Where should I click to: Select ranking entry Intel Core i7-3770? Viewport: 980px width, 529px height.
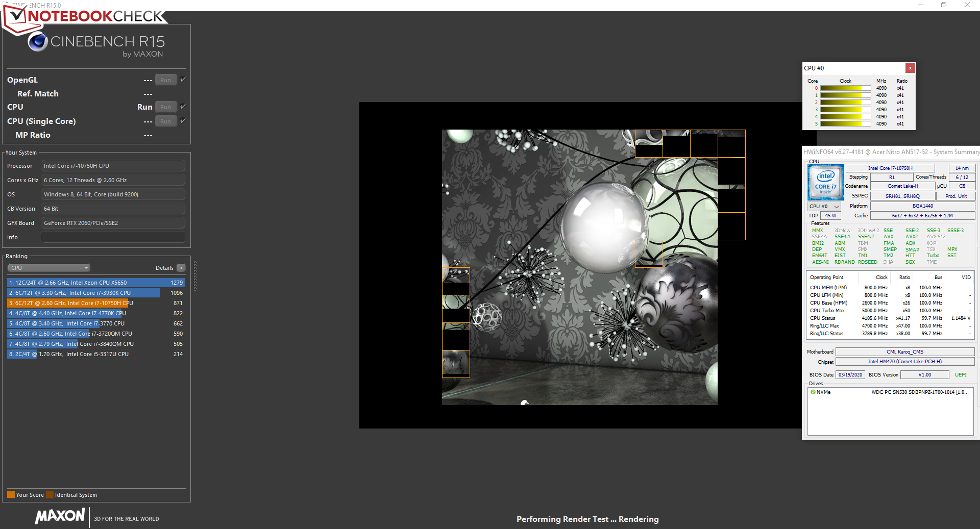(96, 323)
